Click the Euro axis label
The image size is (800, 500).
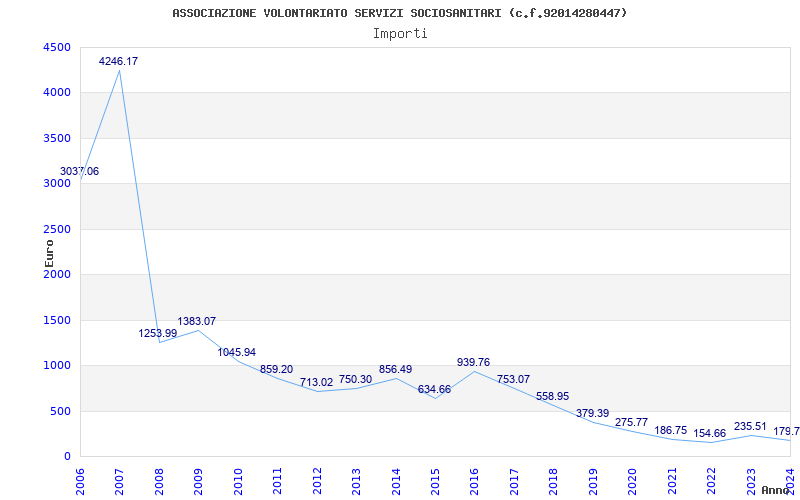coord(49,253)
